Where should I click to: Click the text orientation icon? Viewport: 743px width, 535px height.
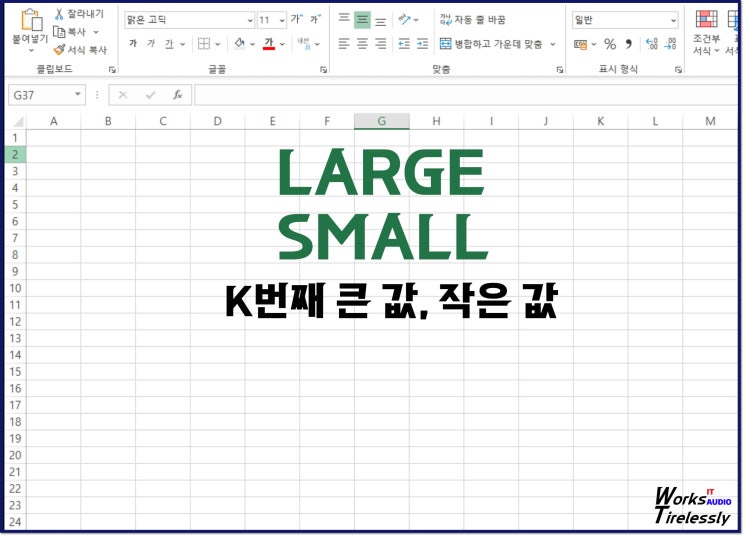click(x=404, y=19)
